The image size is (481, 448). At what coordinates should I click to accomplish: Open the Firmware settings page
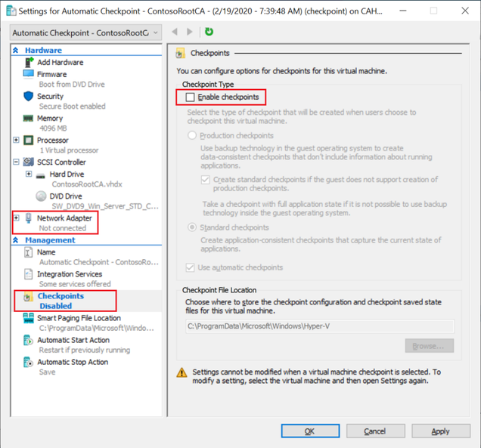point(52,74)
